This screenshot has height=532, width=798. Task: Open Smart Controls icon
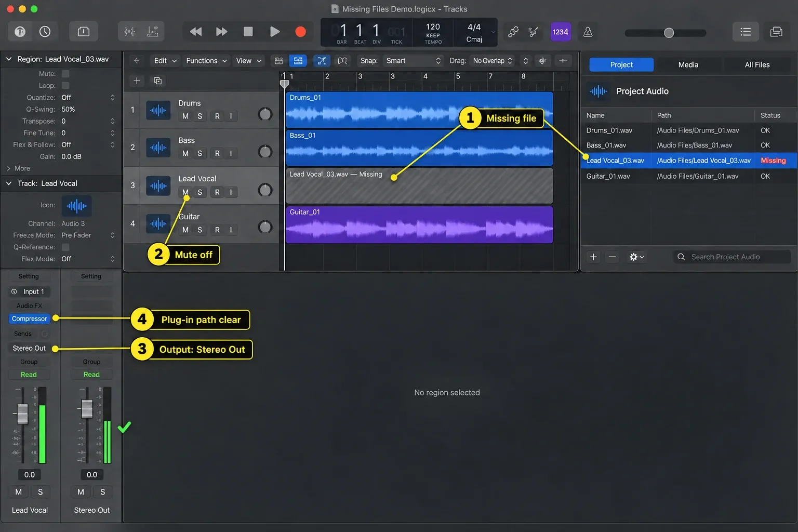click(x=129, y=32)
